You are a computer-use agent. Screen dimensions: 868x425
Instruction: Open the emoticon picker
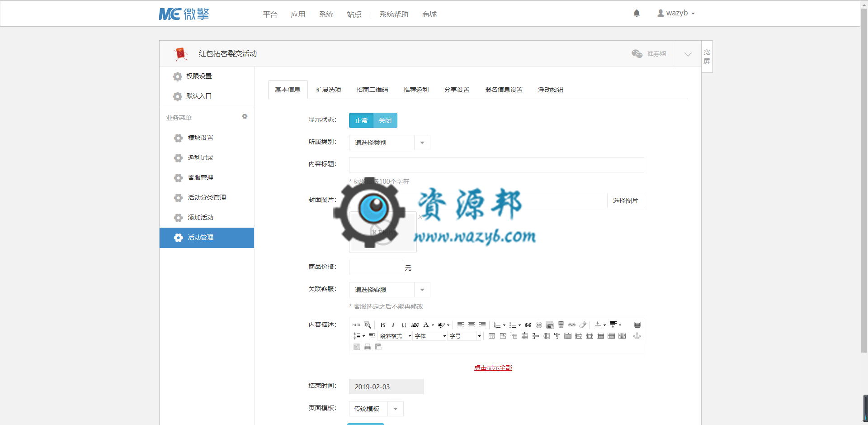click(x=539, y=325)
